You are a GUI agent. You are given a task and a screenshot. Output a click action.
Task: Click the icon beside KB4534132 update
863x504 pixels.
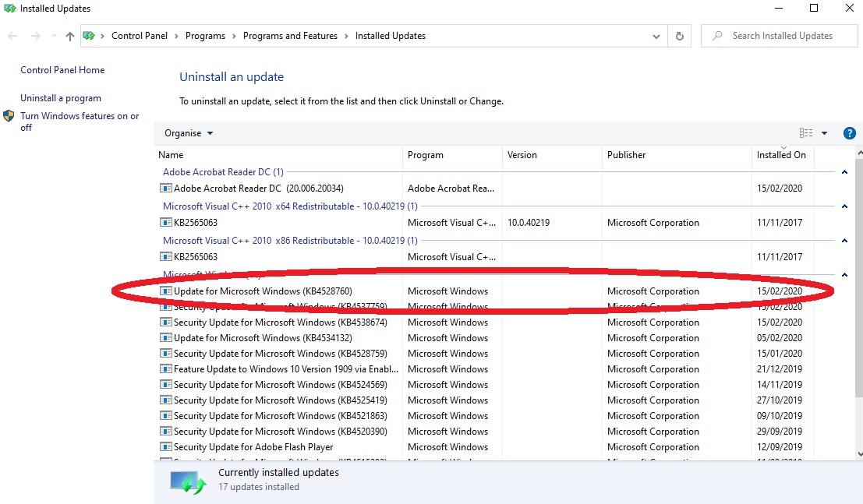(166, 338)
